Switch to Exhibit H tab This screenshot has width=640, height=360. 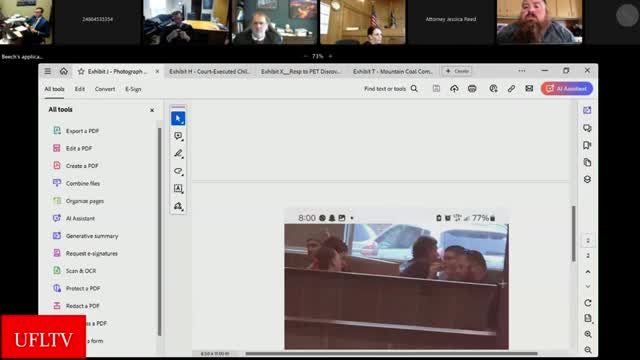point(209,71)
